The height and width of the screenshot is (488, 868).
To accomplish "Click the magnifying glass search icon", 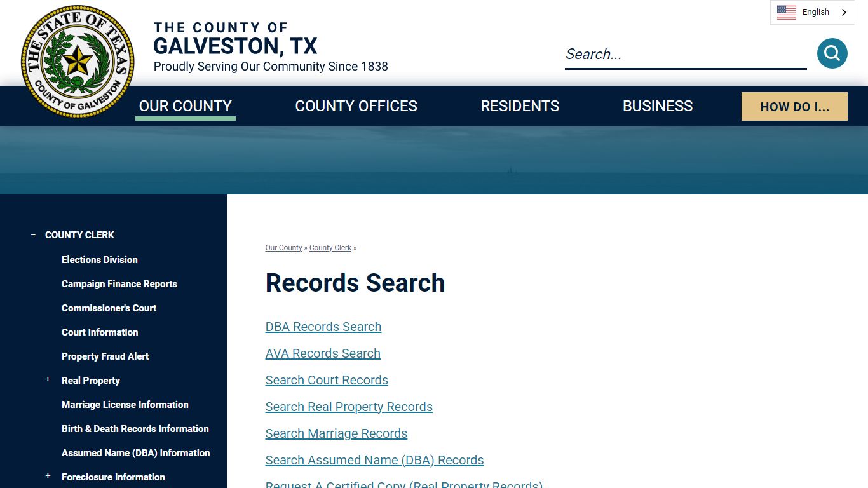I will [x=832, y=53].
